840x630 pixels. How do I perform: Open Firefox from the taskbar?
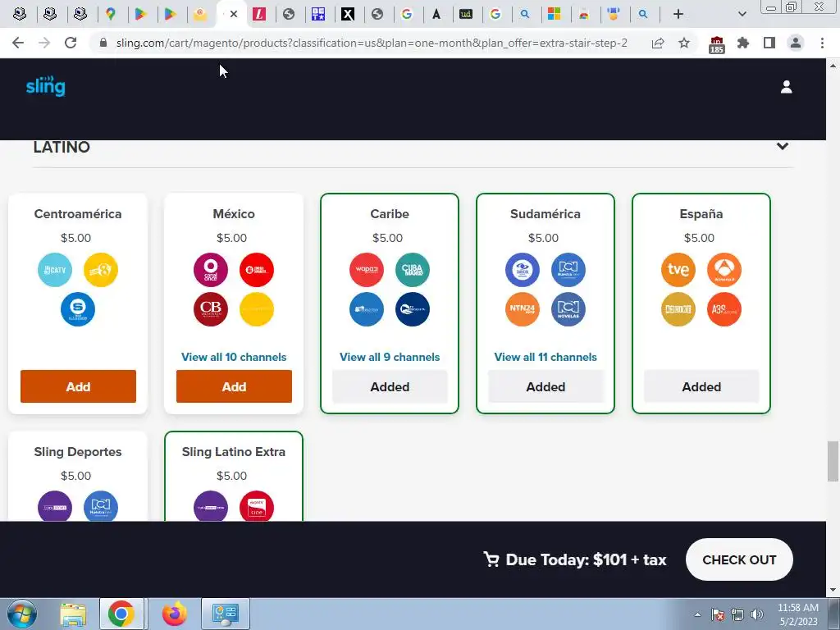(175, 614)
